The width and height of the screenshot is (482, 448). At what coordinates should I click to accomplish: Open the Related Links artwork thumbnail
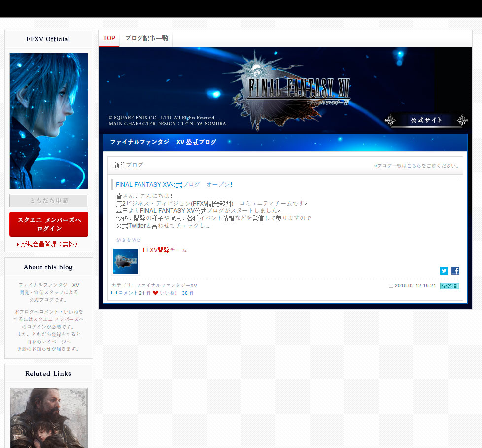49,418
